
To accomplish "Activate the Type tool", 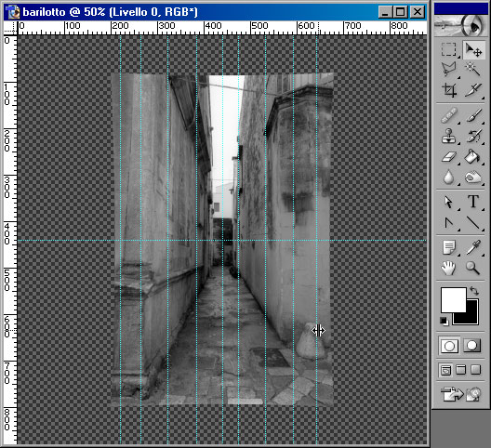I will 473,202.
